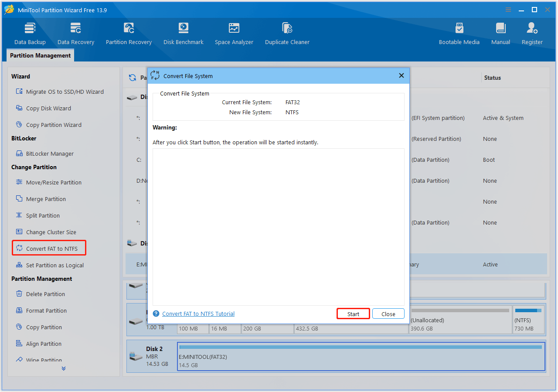Select E:MINITOOL(FAT32) partition bar
Screen dimensions: 558x392
(361, 356)
